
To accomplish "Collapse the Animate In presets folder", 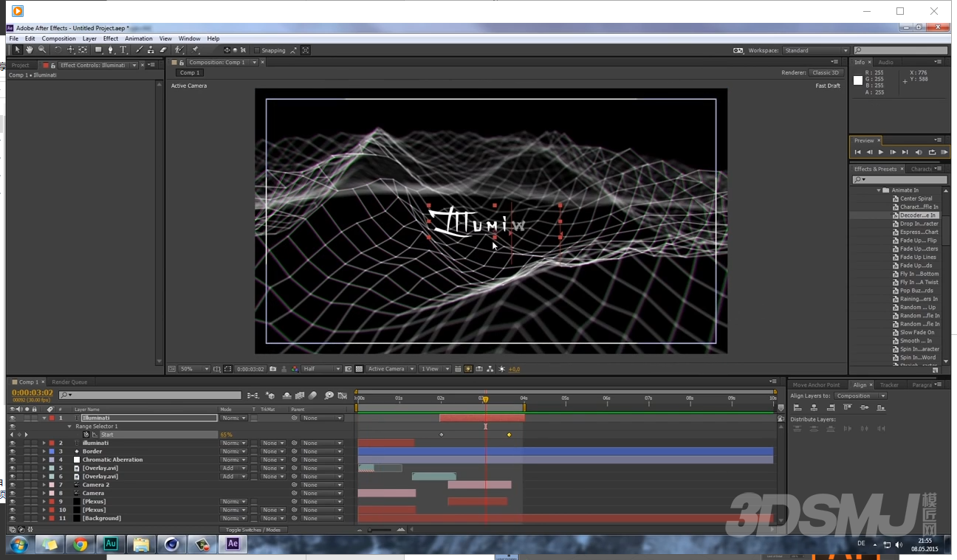I will tap(879, 190).
